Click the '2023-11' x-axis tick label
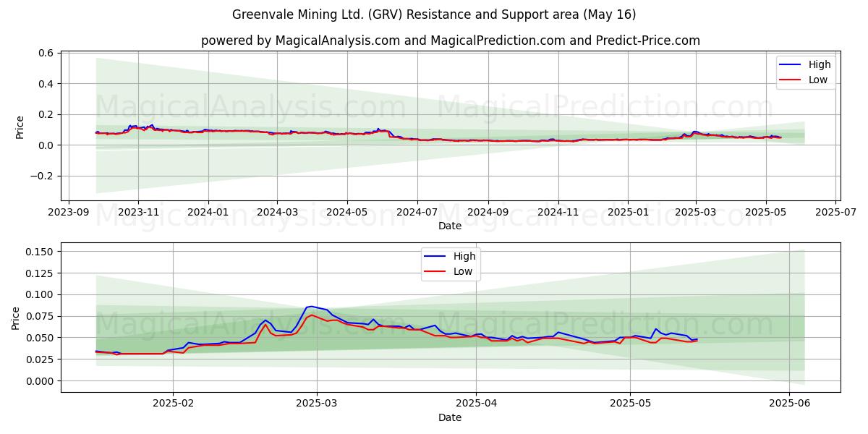 click(138, 212)
